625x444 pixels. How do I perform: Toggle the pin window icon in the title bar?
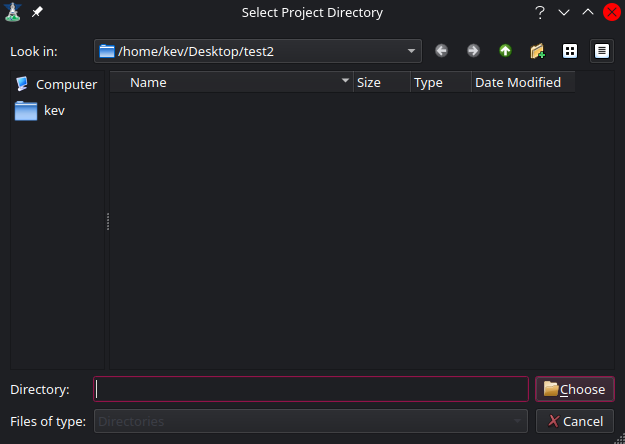[37, 12]
